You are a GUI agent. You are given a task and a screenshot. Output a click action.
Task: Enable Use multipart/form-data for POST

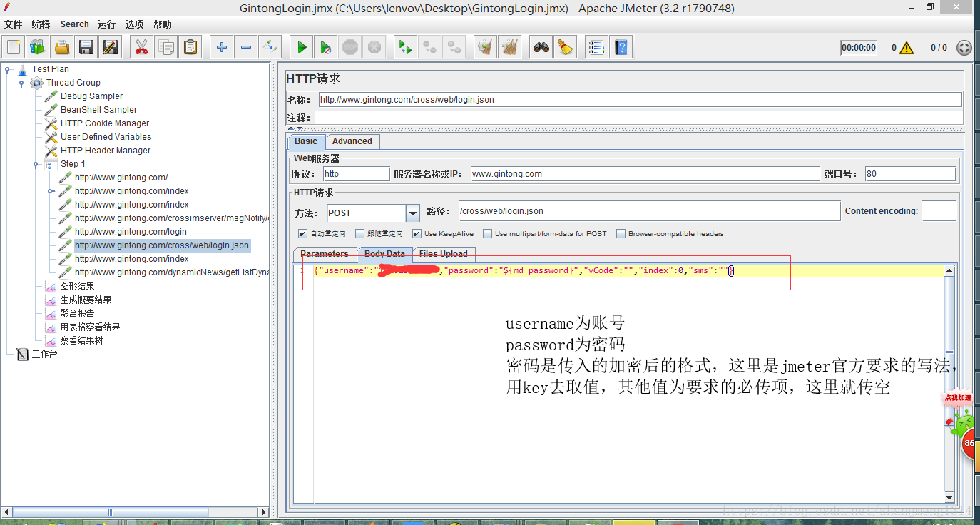487,233
